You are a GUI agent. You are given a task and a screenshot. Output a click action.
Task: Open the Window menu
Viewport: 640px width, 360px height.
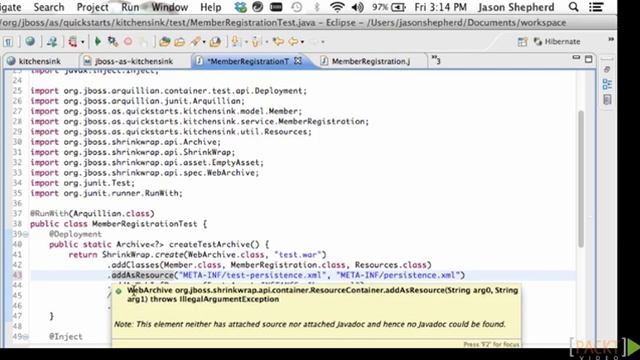point(170,7)
